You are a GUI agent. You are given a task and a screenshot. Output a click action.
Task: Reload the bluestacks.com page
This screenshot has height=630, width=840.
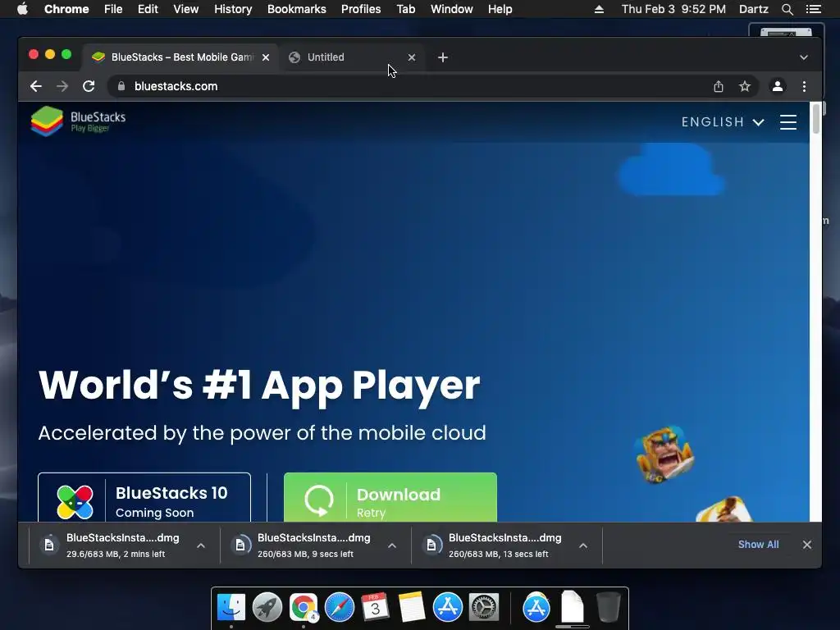[89, 86]
